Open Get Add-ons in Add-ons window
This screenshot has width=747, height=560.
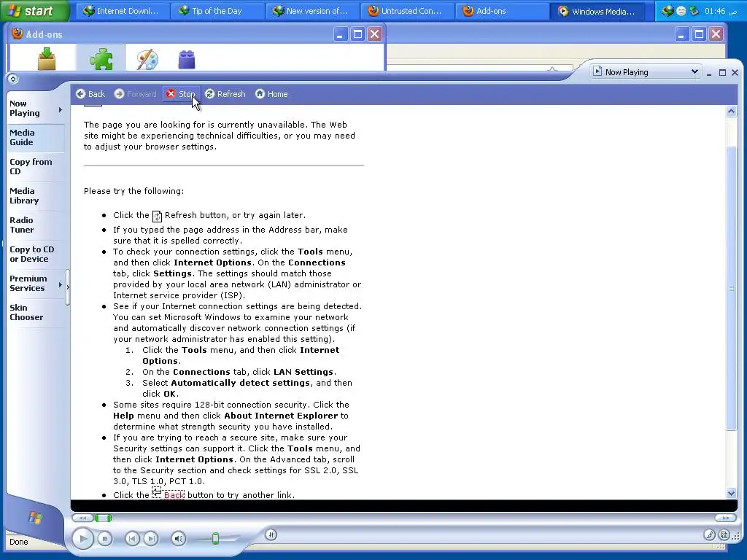[47, 60]
